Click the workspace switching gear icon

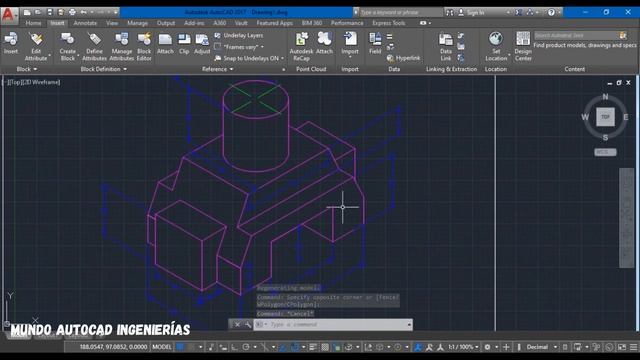(487, 347)
